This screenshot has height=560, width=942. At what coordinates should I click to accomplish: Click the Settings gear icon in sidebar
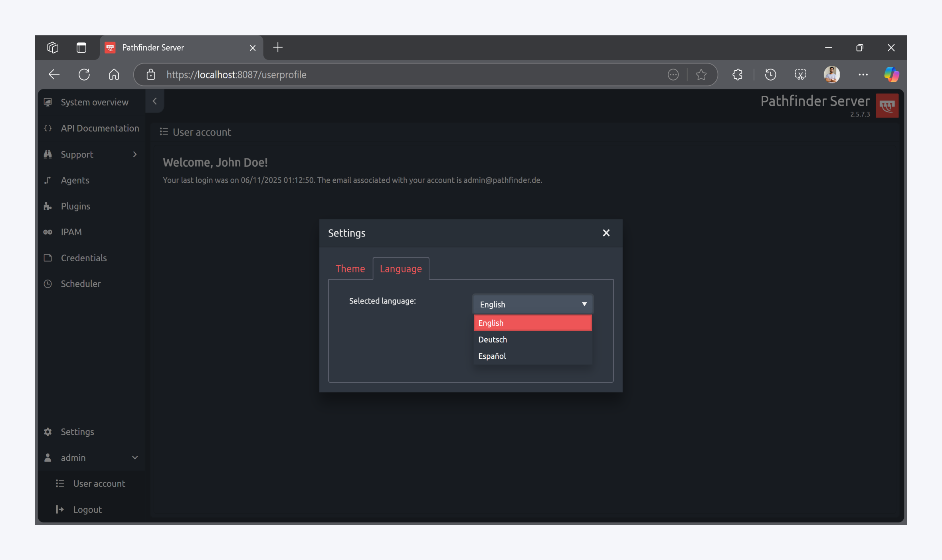coord(48,432)
